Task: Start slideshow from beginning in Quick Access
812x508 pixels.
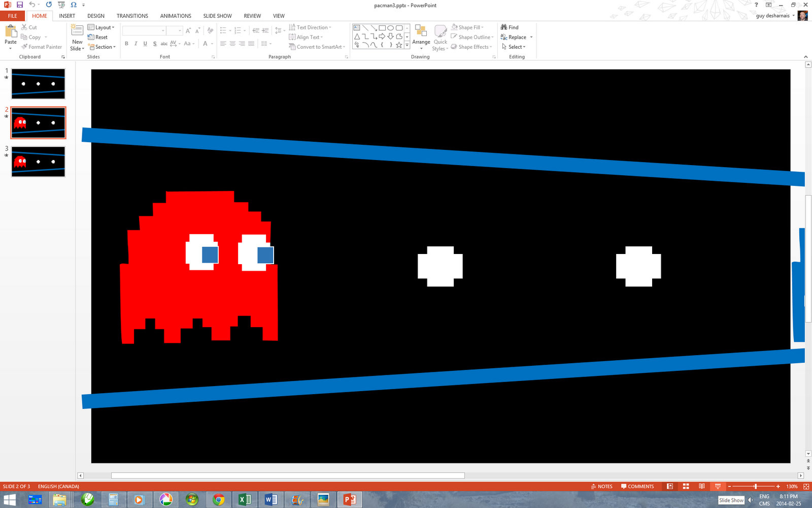Action: pyautogui.click(x=61, y=5)
